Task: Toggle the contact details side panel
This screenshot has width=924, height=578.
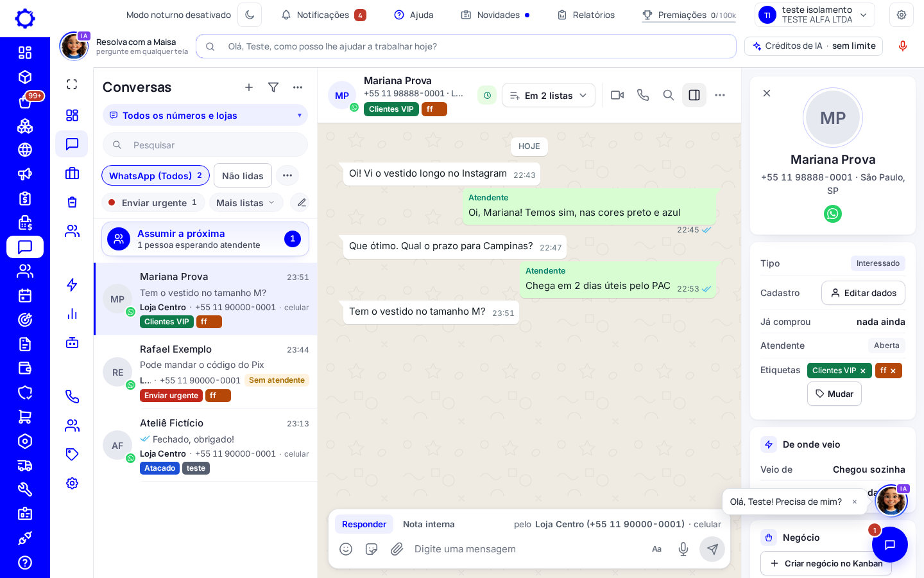Action: [x=694, y=95]
